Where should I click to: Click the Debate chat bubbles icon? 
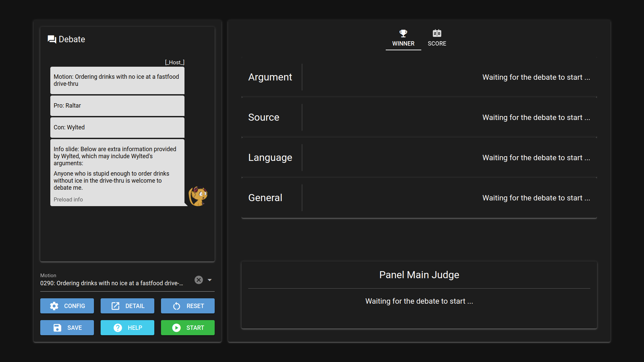tap(52, 39)
